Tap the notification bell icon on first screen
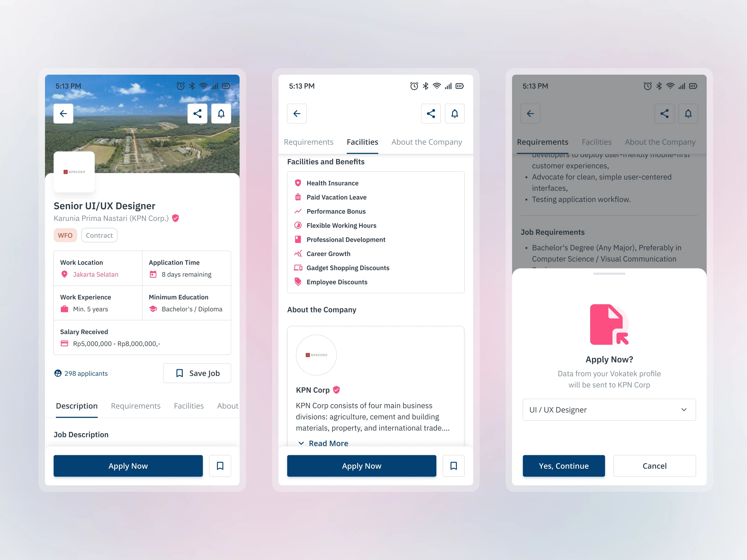 [222, 113]
